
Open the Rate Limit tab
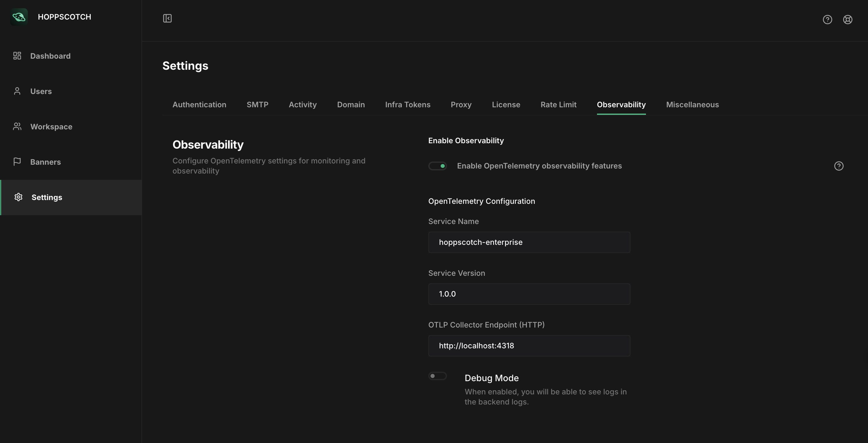coord(558,105)
